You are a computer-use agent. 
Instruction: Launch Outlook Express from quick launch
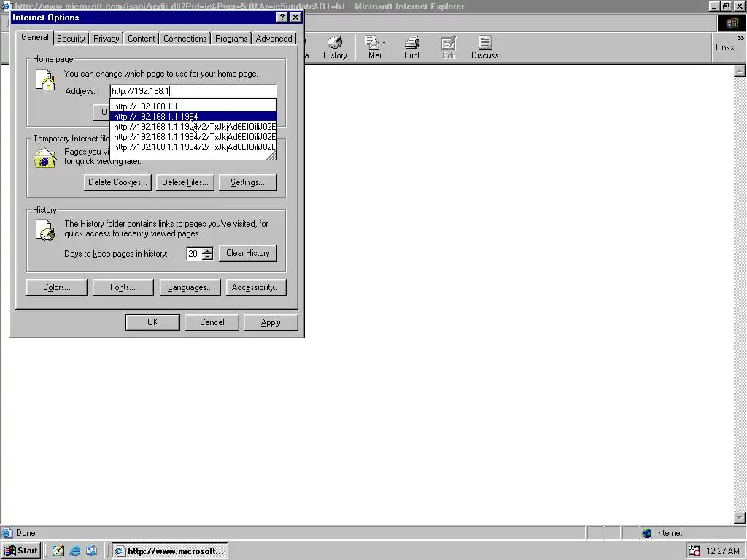point(91,551)
